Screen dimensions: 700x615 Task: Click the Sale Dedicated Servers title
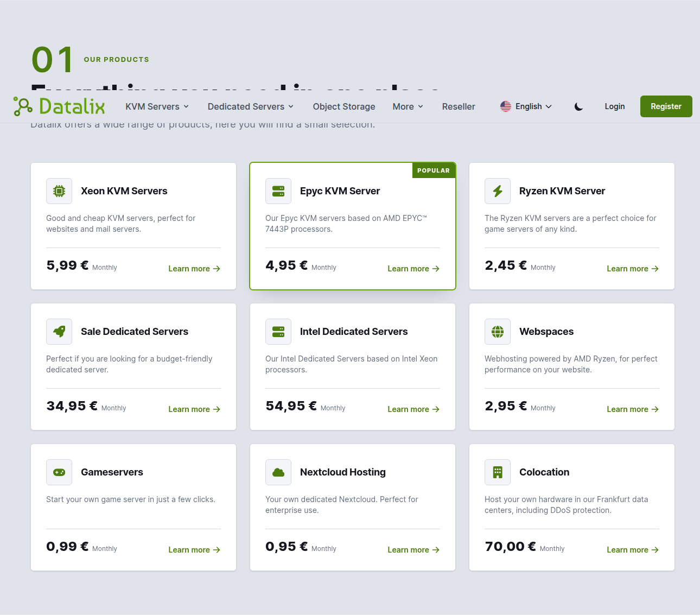(x=135, y=332)
